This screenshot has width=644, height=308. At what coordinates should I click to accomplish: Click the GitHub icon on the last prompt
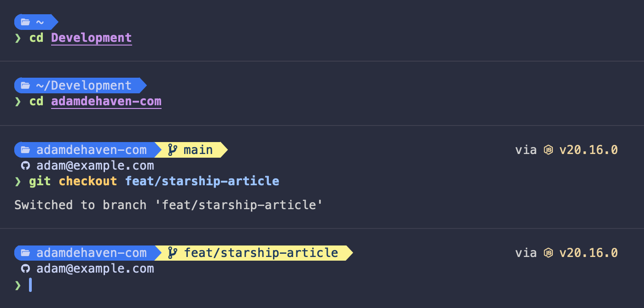25,268
